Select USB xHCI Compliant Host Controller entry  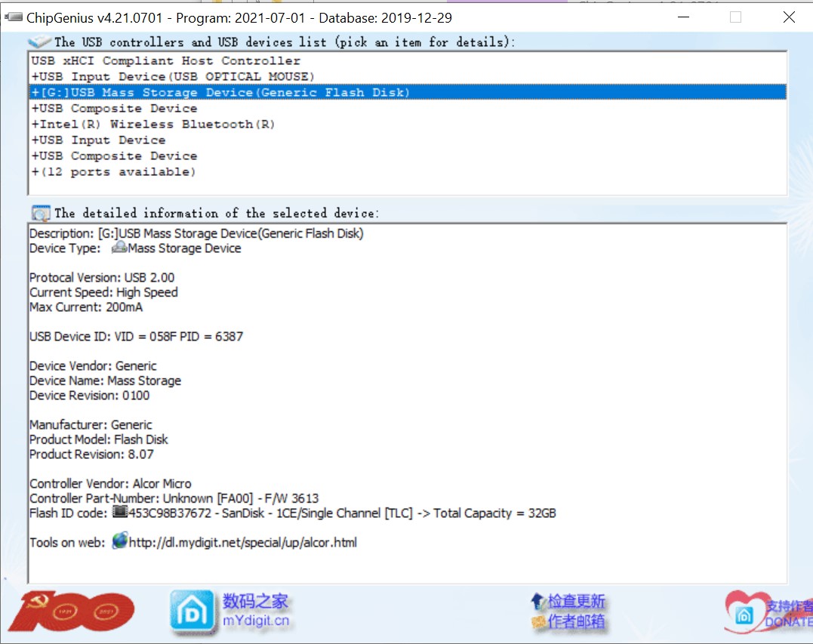click(407, 60)
